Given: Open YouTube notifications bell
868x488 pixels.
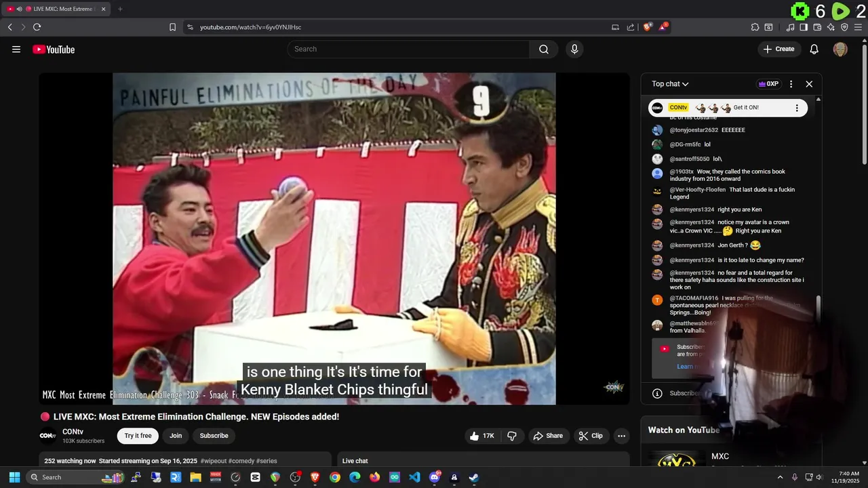Looking at the screenshot, I should [x=814, y=49].
